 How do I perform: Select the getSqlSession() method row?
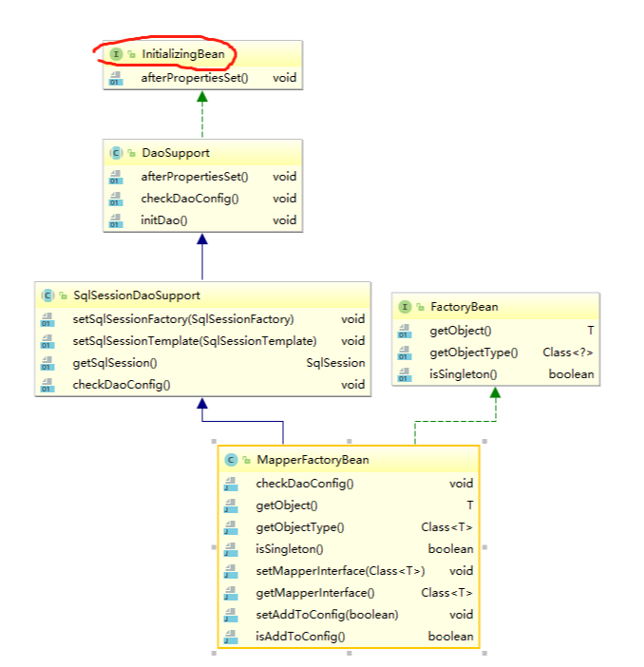pos(202,363)
